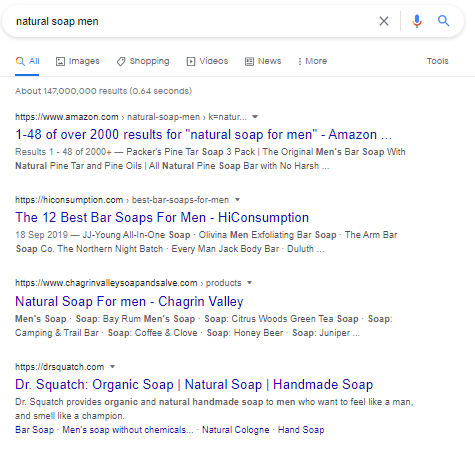Open the Dr. Squatch Organic Soap result
475x458 pixels.
tap(194, 384)
